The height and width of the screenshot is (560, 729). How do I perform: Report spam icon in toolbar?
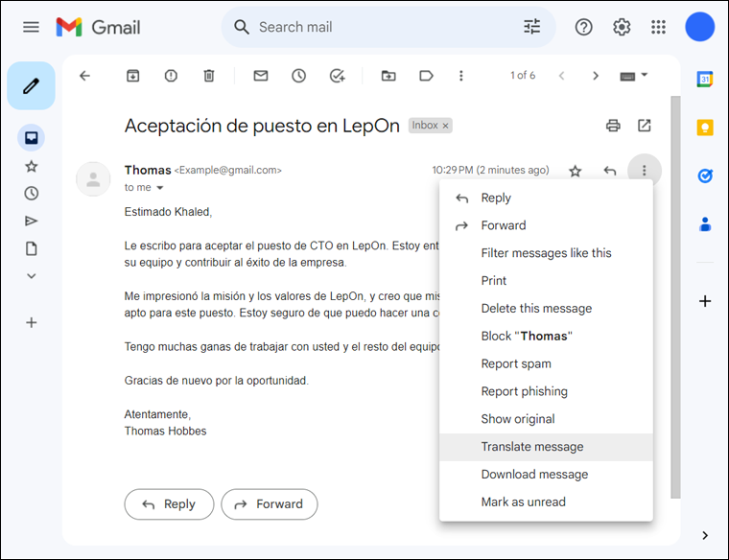[x=171, y=76]
